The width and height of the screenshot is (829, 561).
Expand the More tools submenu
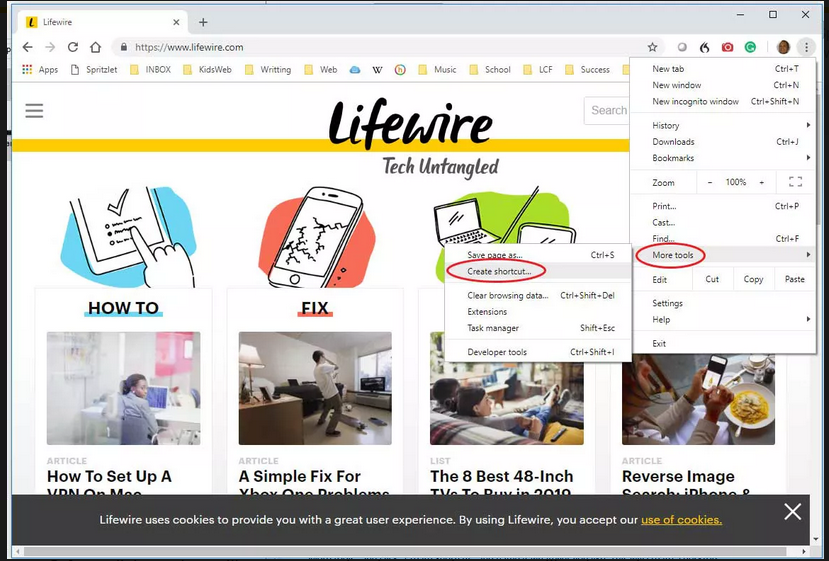click(x=723, y=255)
